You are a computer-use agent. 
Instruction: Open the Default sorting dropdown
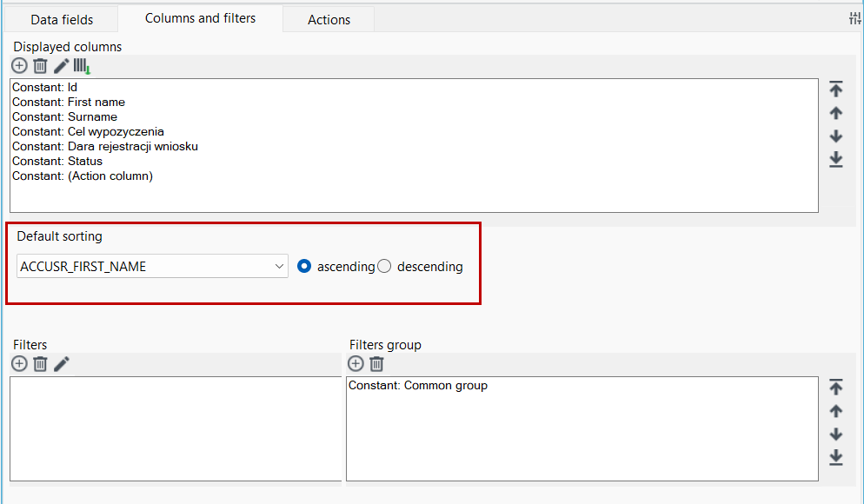[x=153, y=267]
